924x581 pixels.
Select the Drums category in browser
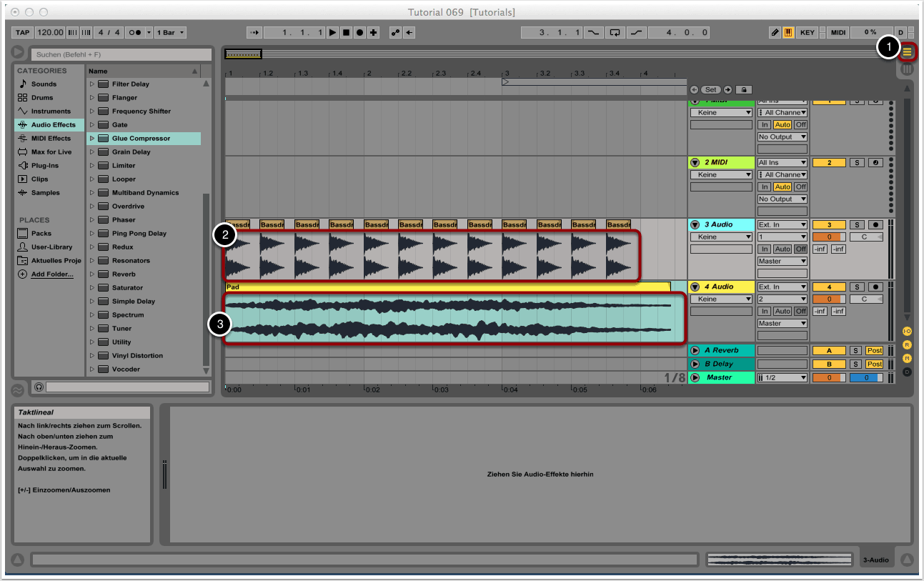pos(41,98)
